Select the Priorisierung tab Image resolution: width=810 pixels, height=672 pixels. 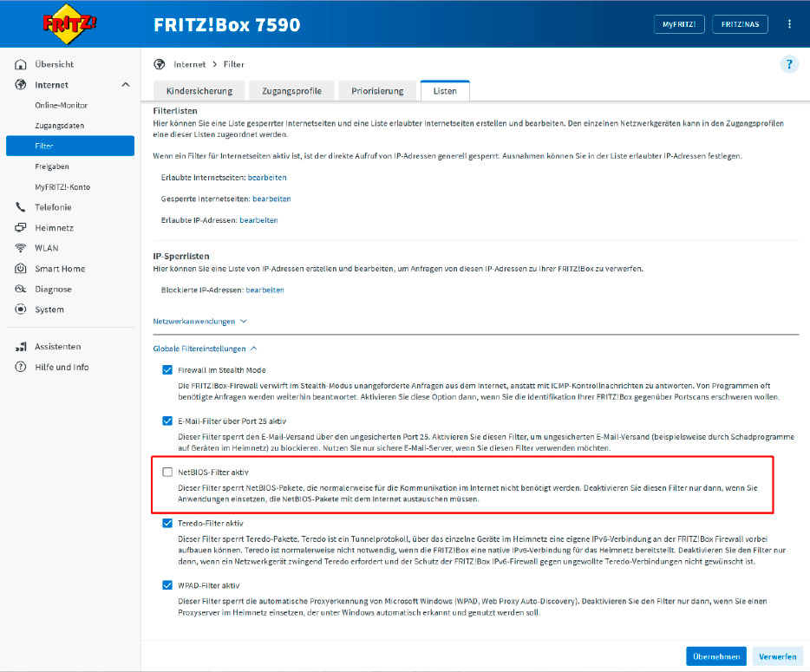[377, 91]
